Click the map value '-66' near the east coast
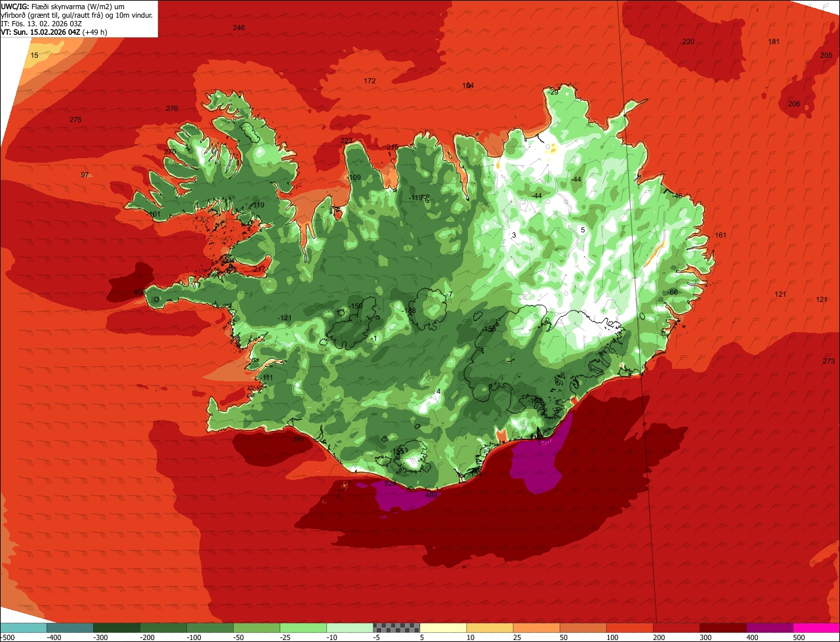 click(672, 291)
